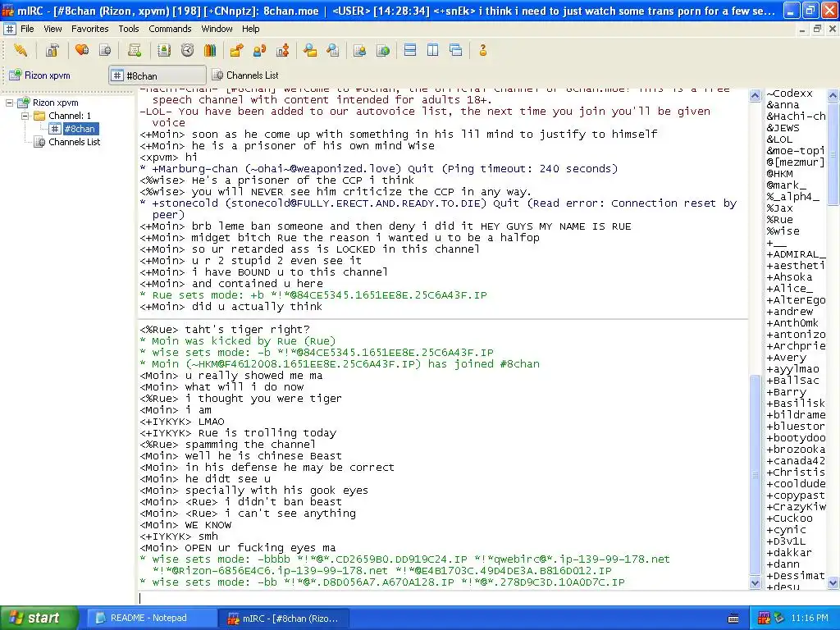
Task: Select +dakkar in the nicklist
Action: [789, 552]
